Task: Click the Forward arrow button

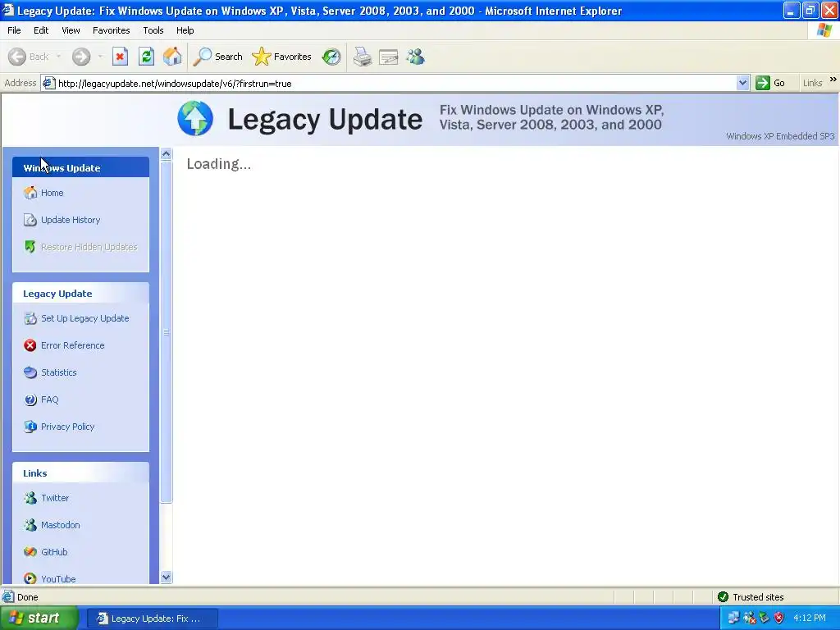Action: pos(81,57)
